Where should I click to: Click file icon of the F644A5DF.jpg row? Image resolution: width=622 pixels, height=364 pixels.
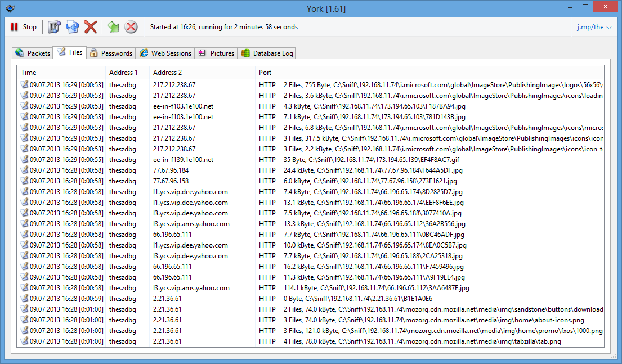tap(25, 170)
